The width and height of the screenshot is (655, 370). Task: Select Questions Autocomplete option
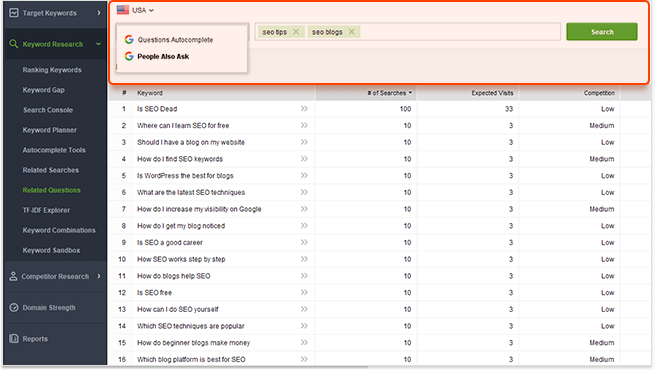pyautogui.click(x=175, y=40)
